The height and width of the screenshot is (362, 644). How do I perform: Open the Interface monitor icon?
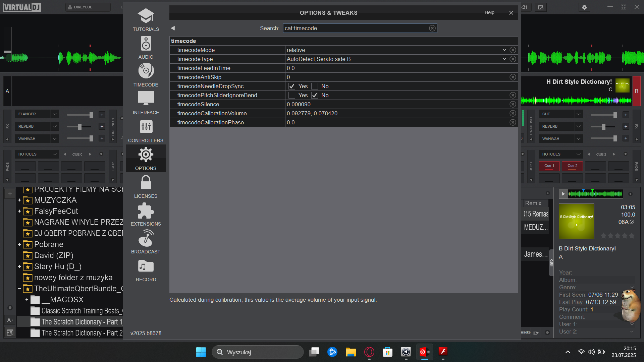pos(146,99)
